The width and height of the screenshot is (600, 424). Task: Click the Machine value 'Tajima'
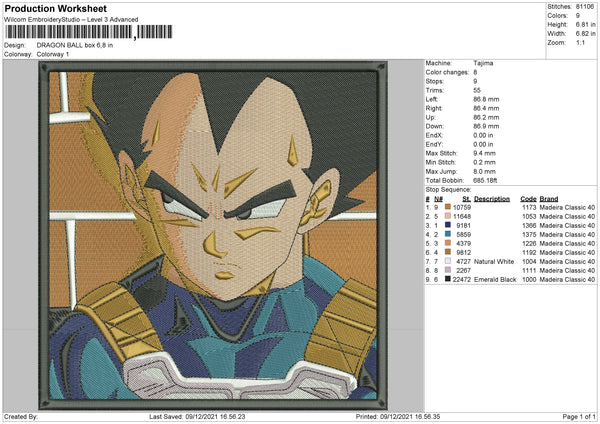pyautogui.click(x=483, y=63)
